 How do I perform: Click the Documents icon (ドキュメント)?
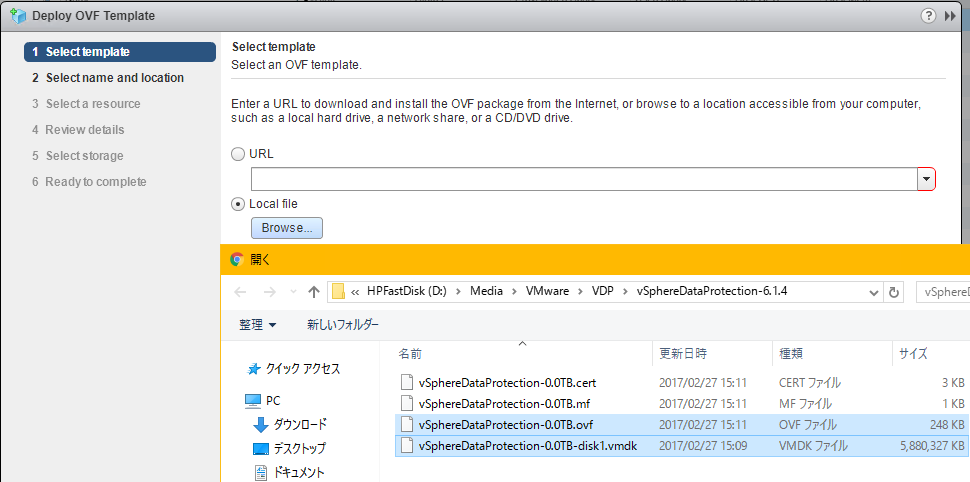pos(261,473)
